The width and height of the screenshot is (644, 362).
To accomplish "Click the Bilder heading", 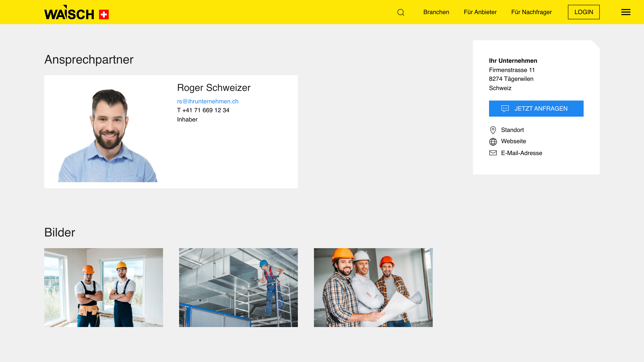I will point(60,232).
